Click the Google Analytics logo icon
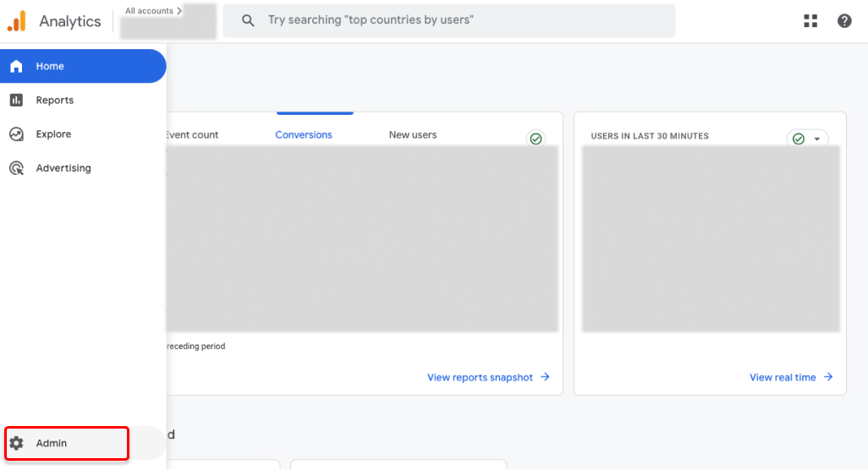The width and height of the screenshot is (868, 470). pyautogui.click(x=17, y=21)
